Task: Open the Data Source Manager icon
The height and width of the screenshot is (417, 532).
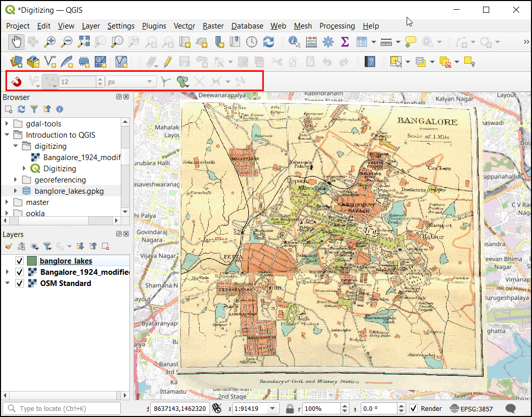Action: (x=16, y=62)
